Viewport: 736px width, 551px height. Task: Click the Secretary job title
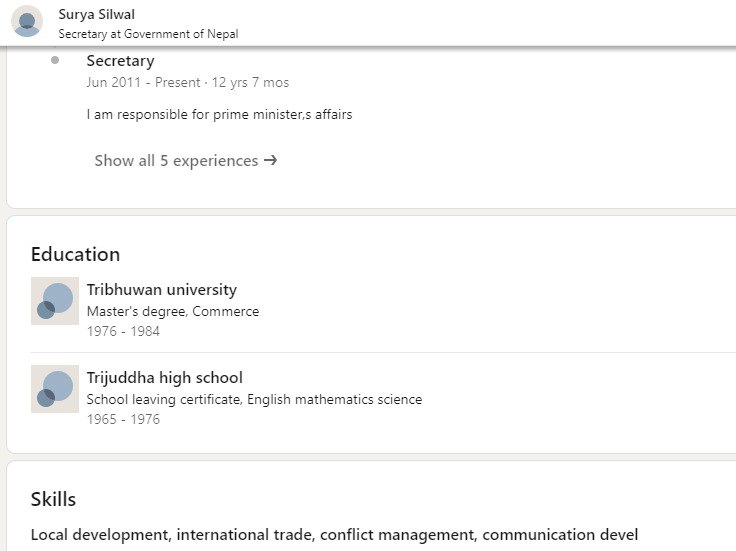coord(121,61)
